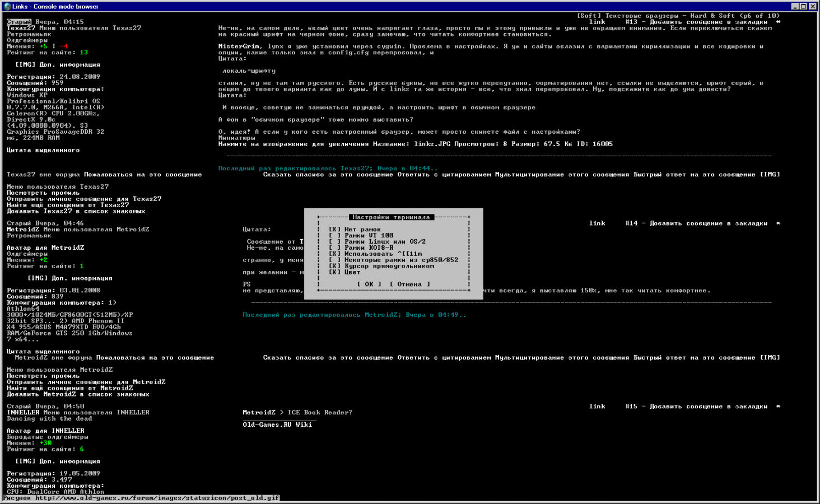Open the "link" permalink beside post #14
This screenshot has height=504, width=820.
[597, 223]
